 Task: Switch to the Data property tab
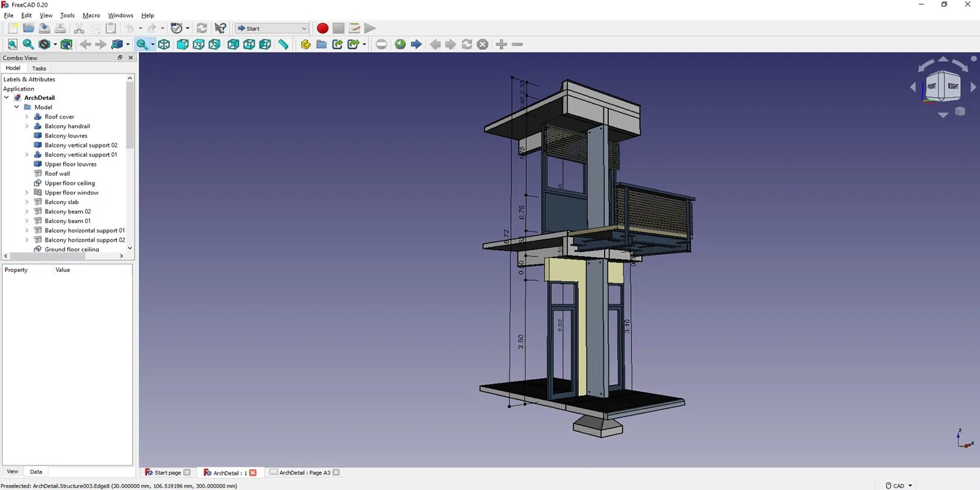click(36, 472)
